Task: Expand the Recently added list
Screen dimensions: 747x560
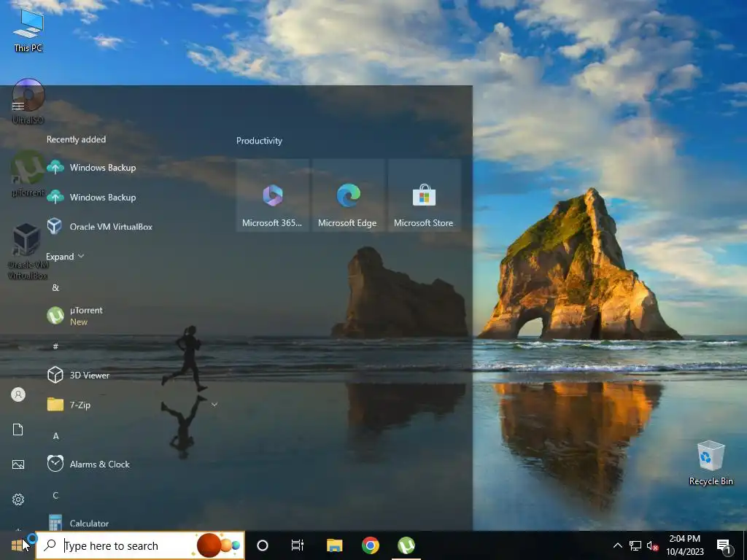Action: 65,257
